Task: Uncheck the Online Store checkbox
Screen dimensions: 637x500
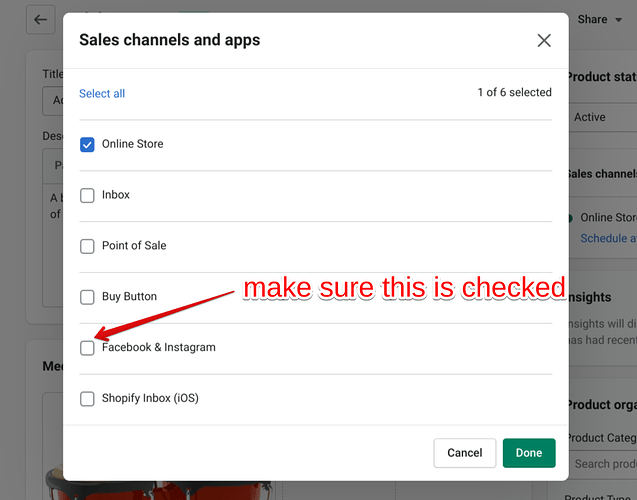Action: click(x=87, y=145)
